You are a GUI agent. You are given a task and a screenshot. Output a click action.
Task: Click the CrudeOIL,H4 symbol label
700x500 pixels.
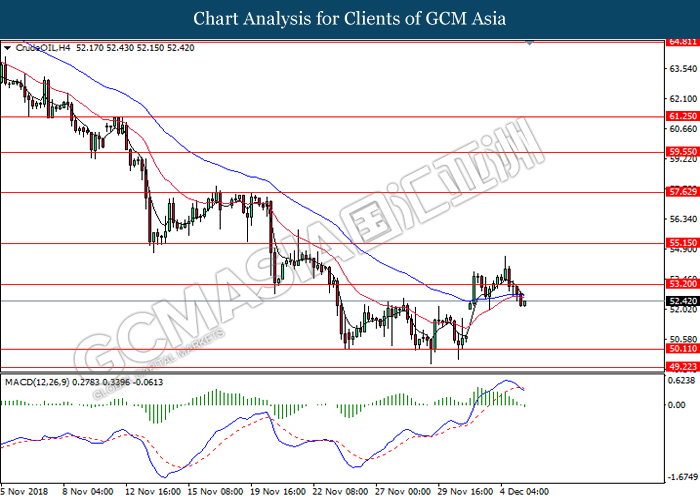point(43,48)
